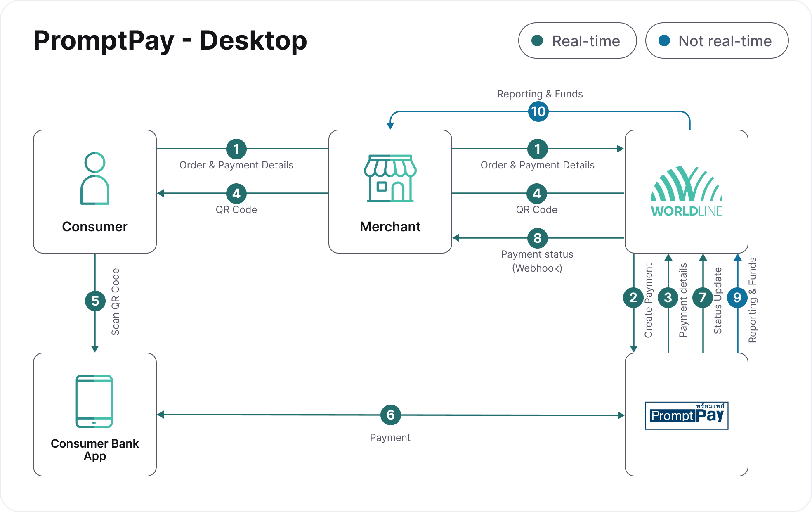Click "Order & Payment Details" between Merchant and Worldline
The width and height of the screenshot is (812, 512).
(x=538, y=165)
